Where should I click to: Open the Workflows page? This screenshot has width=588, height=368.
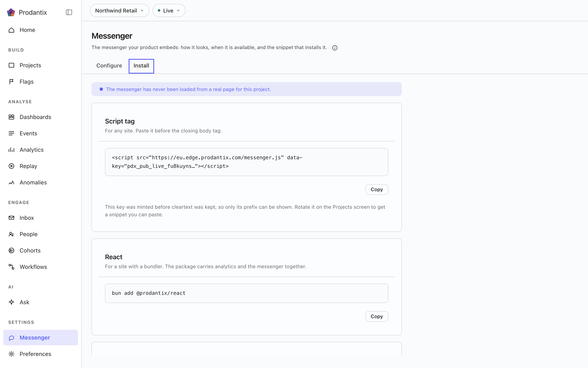(x=41, y=267)
